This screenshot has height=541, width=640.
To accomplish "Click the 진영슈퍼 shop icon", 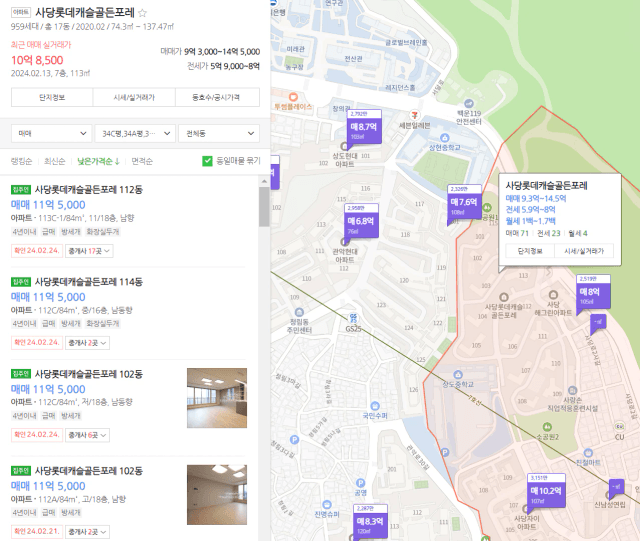I will point(327,504).
